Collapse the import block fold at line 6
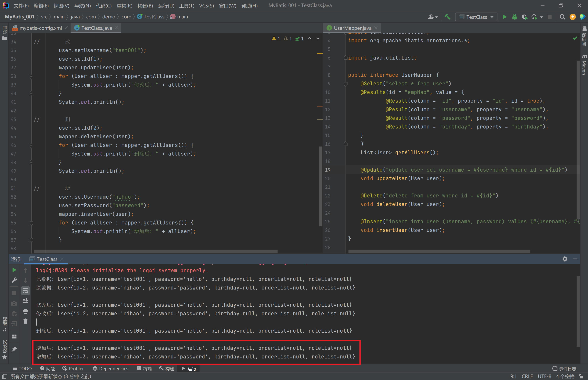588x380 pixels. pyautogui.click(x=346, y=58)
